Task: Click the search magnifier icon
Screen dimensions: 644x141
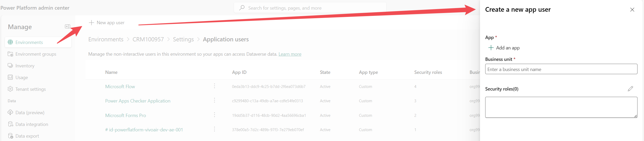Action: pyautogui.click(x=242, y=8)
